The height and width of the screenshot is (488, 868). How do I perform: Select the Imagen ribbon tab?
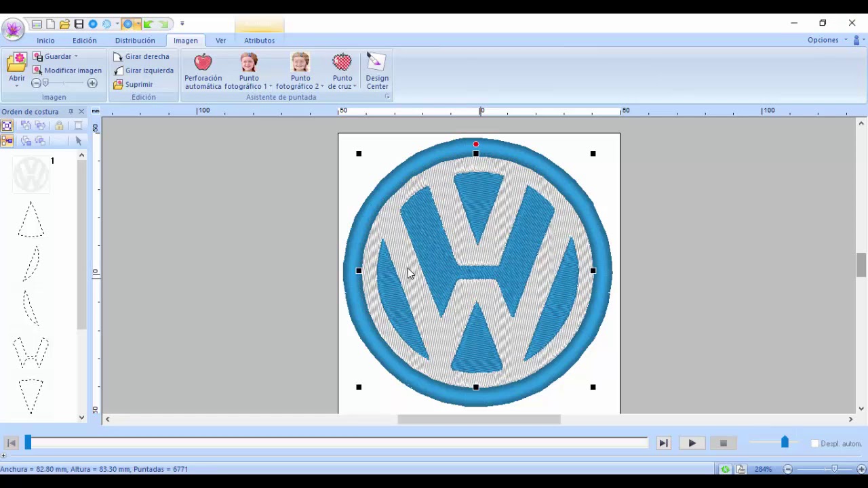(x=185, y=41)
